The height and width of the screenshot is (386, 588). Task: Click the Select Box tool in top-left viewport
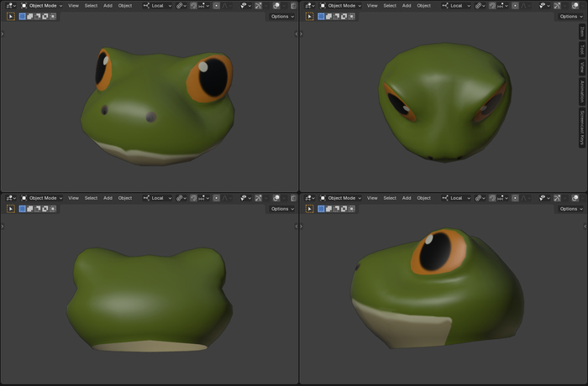tap(11, 16)
